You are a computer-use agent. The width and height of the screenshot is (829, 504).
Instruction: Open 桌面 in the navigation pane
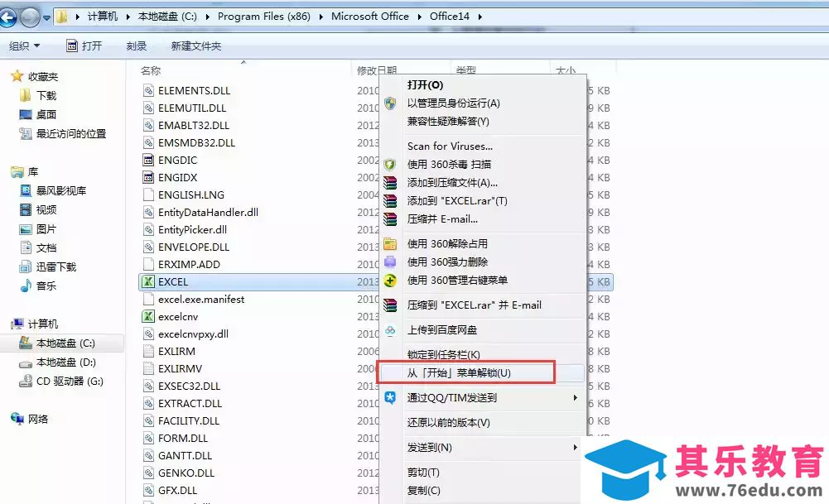click(46, 115)
